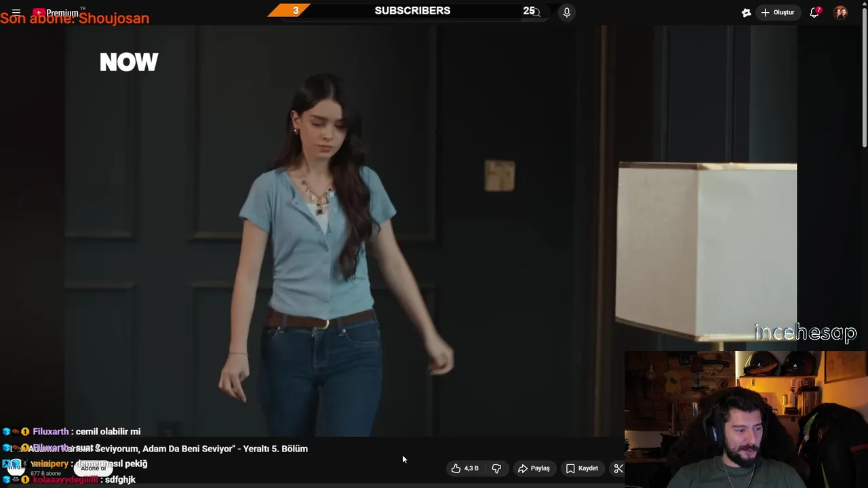
Task: Save the video with Kaydet
Action: [582, 468]
